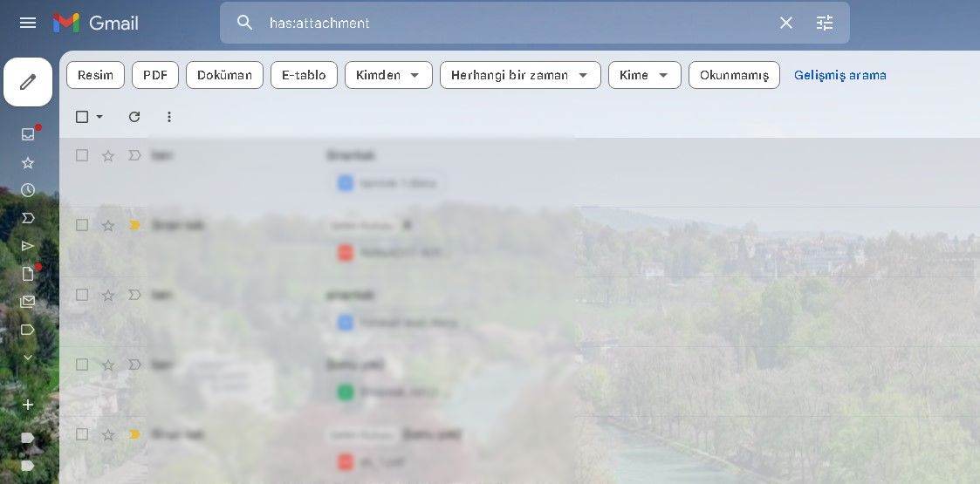Open the three-dot more options menu
The height and width of the screenshot is (484, 980).
coord(169,117)
